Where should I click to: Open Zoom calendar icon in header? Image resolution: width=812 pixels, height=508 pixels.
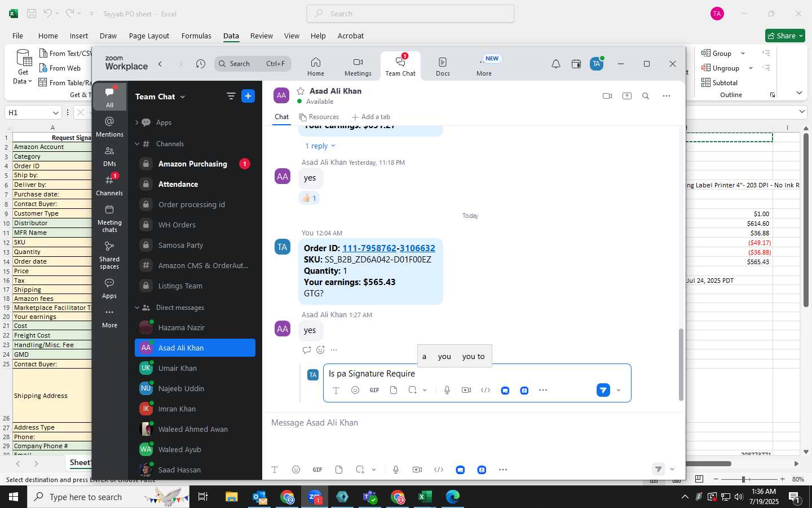576,64
